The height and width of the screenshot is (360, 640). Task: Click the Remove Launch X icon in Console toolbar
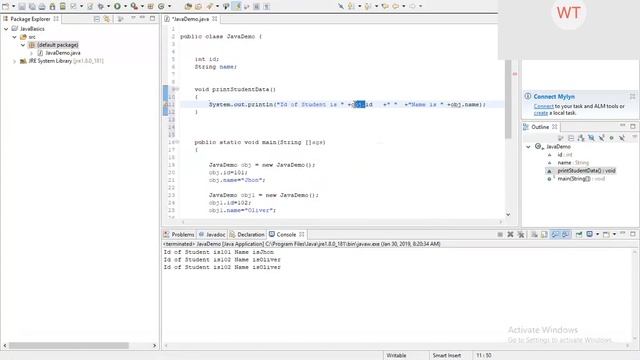pos(510,234)
